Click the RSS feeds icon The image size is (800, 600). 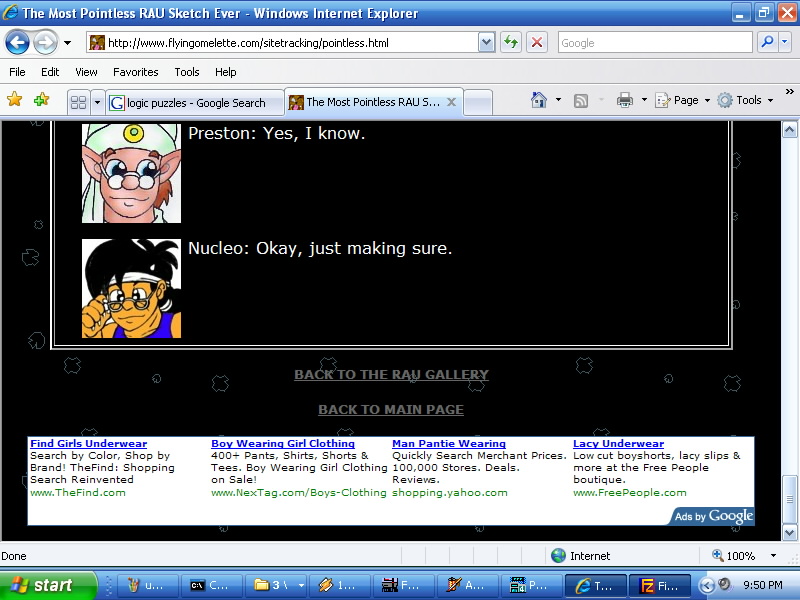point(581,101)
